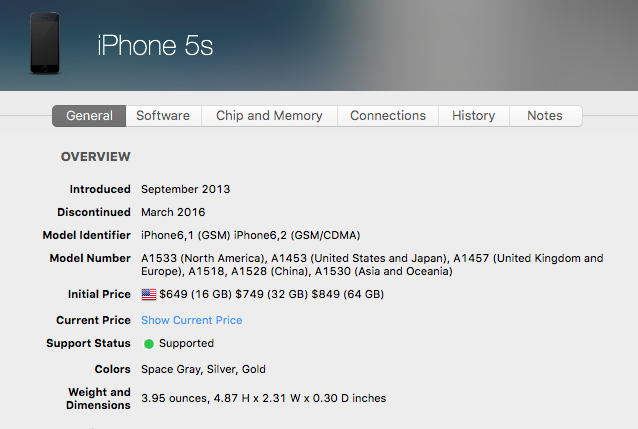This screenshot has width=638, height=429.
Task: Open the Chip and Memory tab
Action: point(269,116)
